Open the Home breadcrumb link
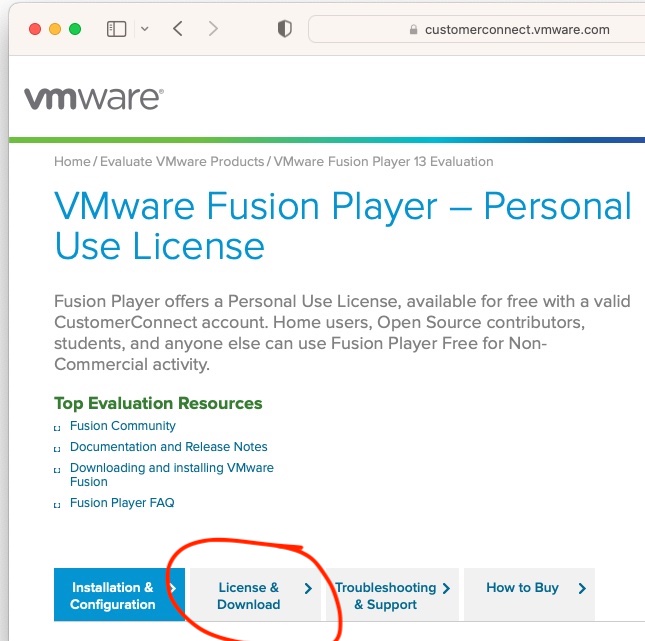 [x=72, y=161]
